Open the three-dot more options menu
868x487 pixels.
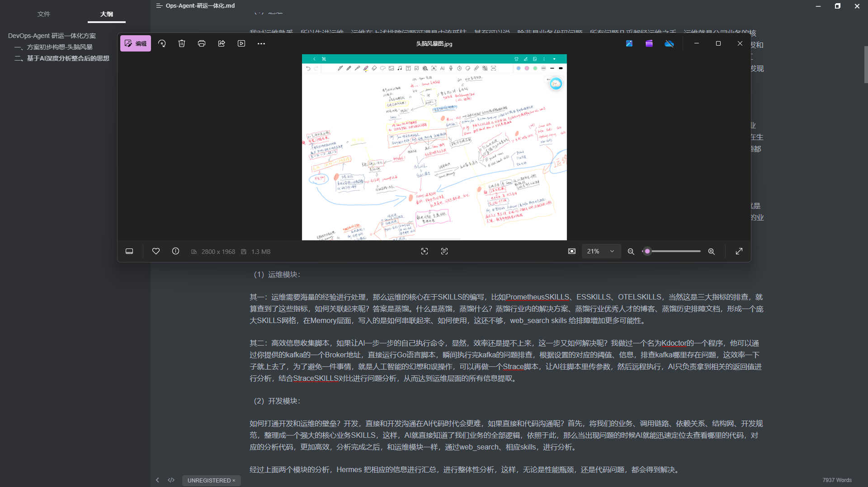point(261,44)
